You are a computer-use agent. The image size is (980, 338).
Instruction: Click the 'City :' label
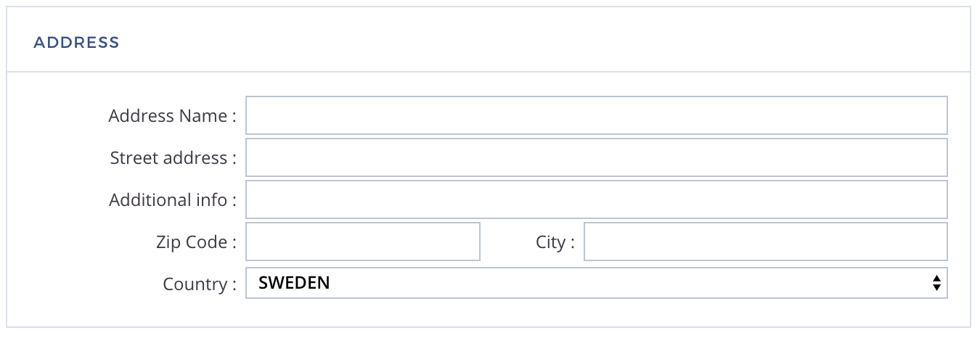point(555,242)
